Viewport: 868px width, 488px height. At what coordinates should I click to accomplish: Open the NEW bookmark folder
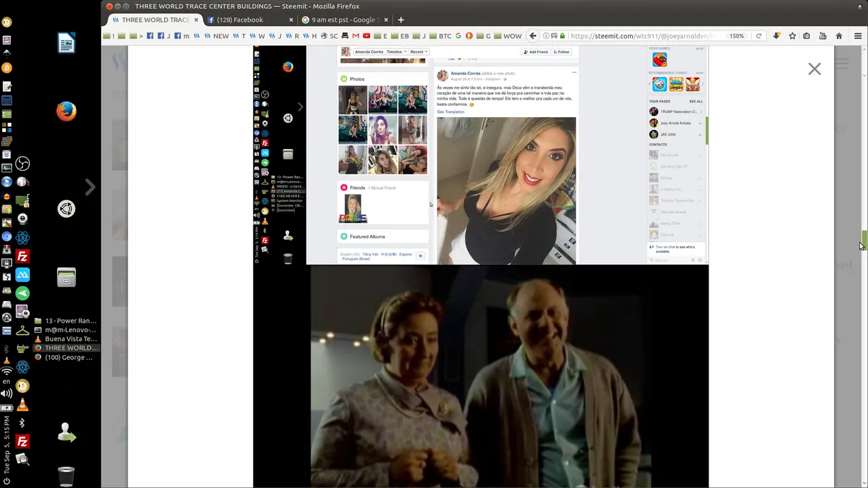[x=216, y=36]
